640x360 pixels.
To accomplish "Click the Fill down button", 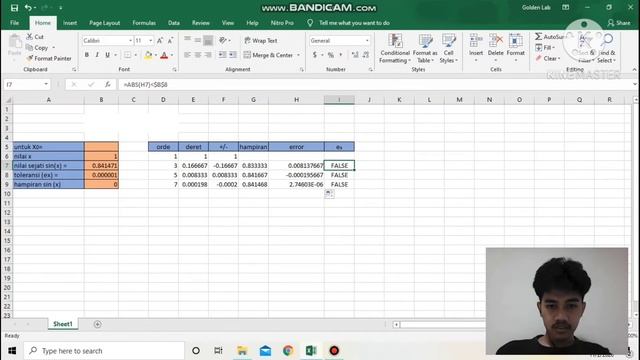I will pyautogui.click(x=545, y=48).
